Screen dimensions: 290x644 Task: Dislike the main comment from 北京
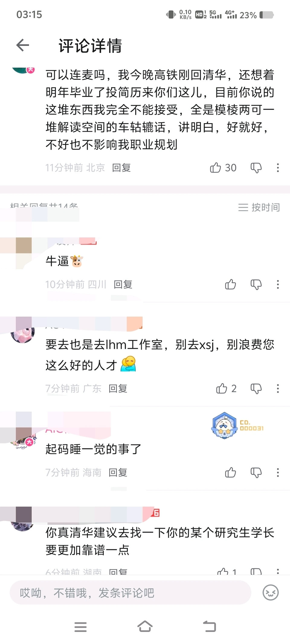coord(256,168)
